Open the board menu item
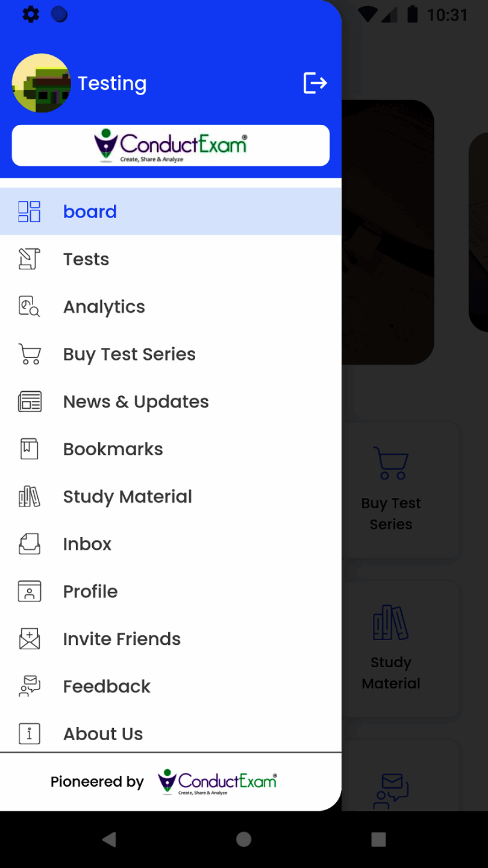Screen dimensions: 488x868 [x=90, y=212]
